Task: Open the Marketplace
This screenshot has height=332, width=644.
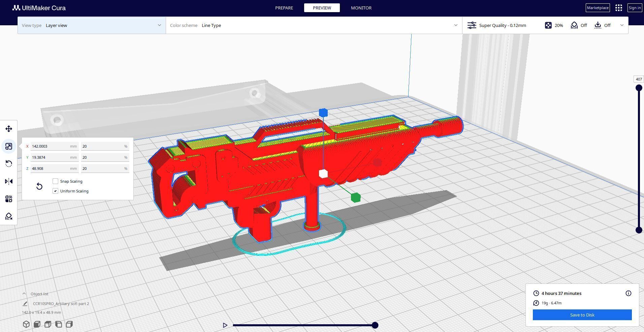Action: [x=598, y=8]
